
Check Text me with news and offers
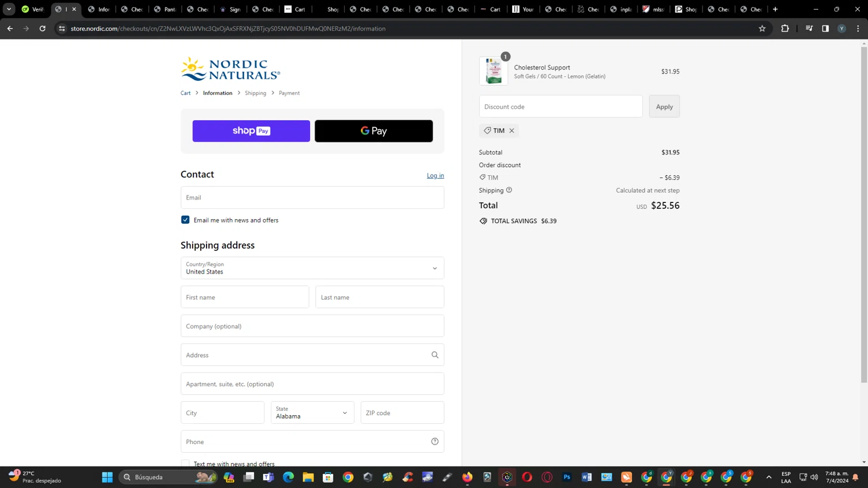coord(185,464)
